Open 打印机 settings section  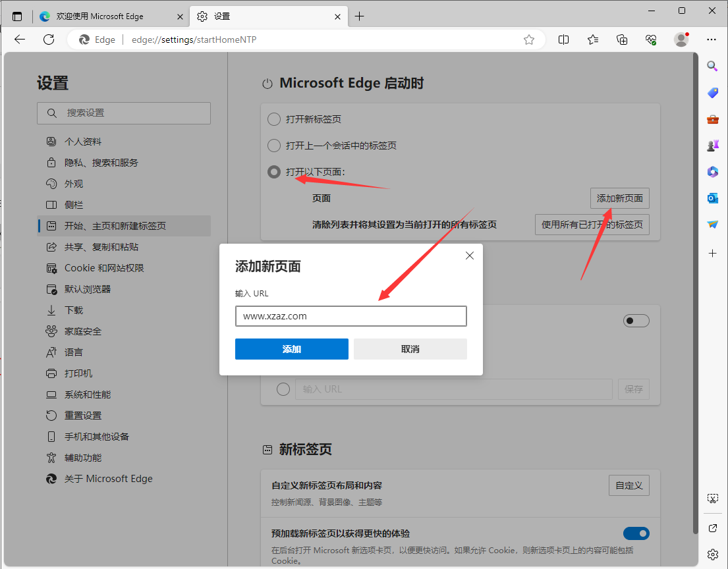coord(123,373)
